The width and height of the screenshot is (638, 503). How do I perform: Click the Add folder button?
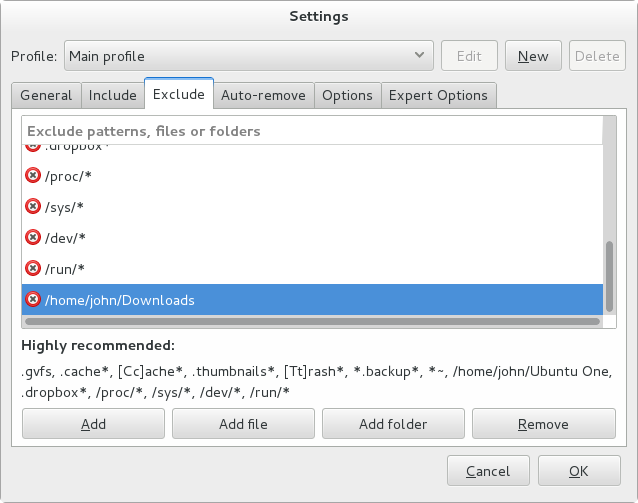(x=393, y=424)
